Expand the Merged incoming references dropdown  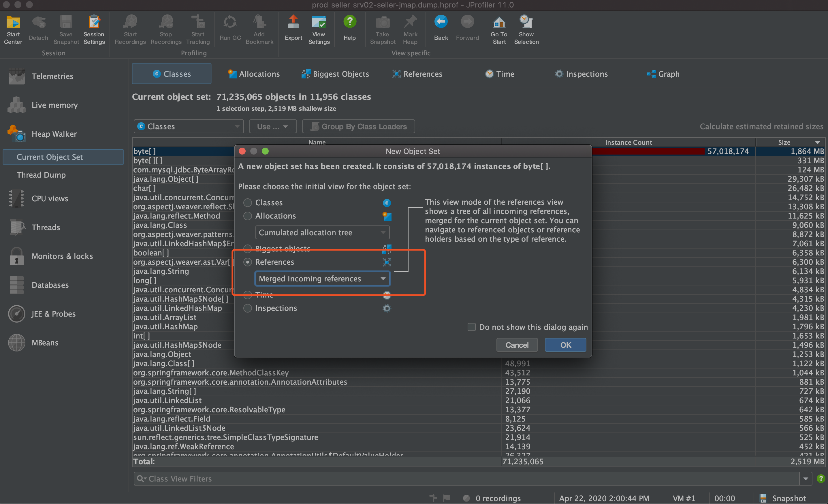point(322,279)
